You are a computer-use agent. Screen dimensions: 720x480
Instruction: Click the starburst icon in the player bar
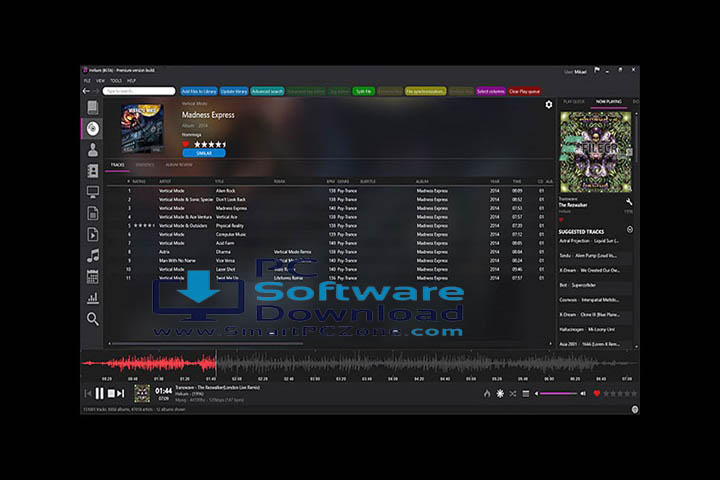(x=500, y=394)
